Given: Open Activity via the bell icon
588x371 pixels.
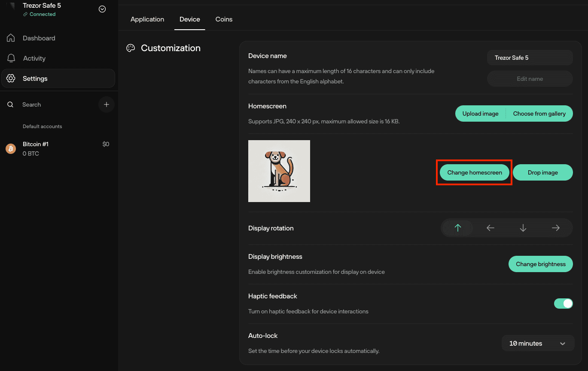Looking at the screenshot, I should (x=11, y=58).
